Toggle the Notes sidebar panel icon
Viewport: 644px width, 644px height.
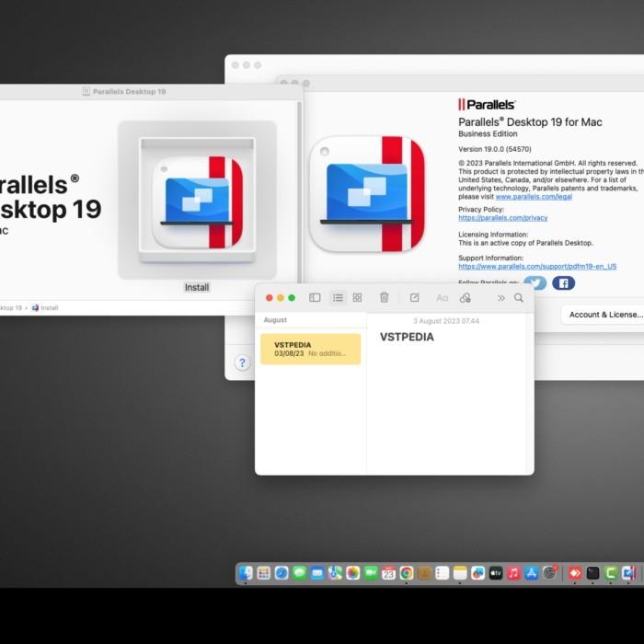(x=315, y=298)
